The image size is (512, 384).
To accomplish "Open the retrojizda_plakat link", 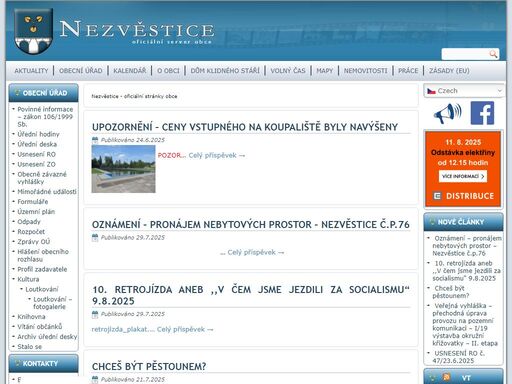I will tap(119, 329).
